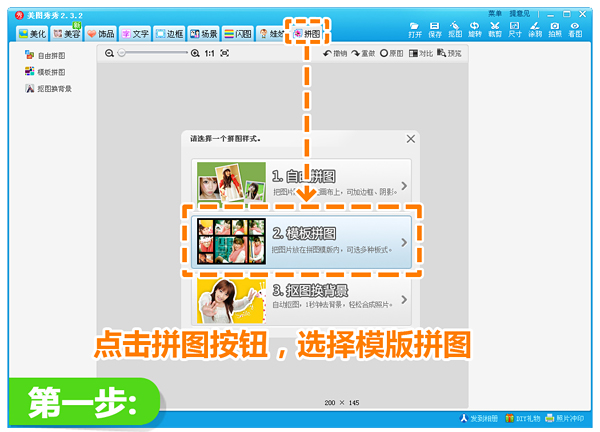
Task: Open the 尺寸 (Resize) tool
Action: (x=515, y=28)
